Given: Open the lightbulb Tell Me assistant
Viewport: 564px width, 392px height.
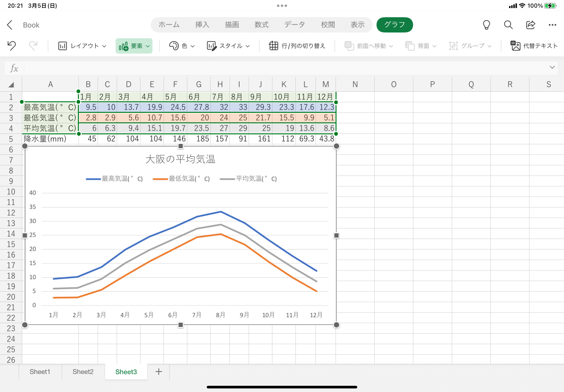Looking at the screenshot, I should coord(487,25).
